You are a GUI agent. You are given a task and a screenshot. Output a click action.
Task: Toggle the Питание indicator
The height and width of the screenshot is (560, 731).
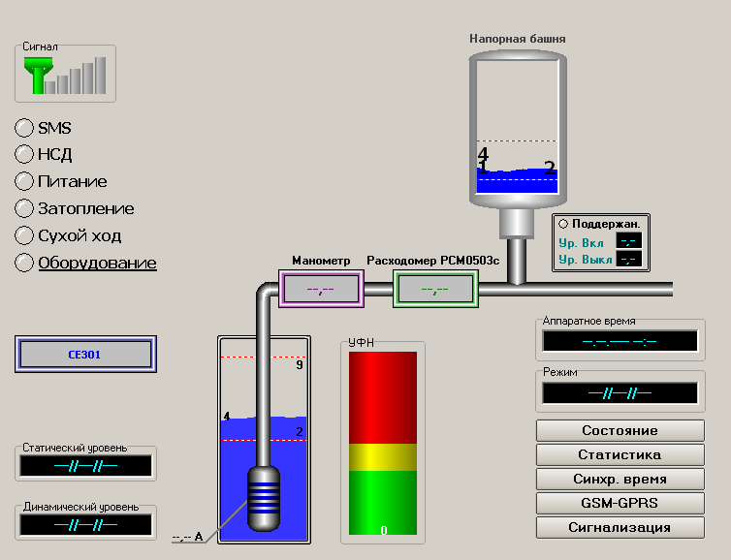(x=24, y=181)
